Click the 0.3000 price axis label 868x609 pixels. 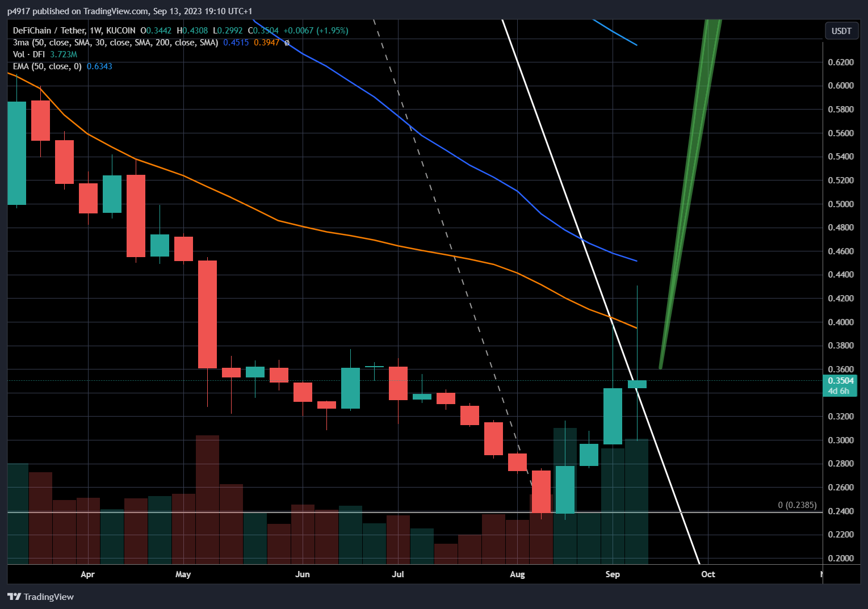(841, 440)
